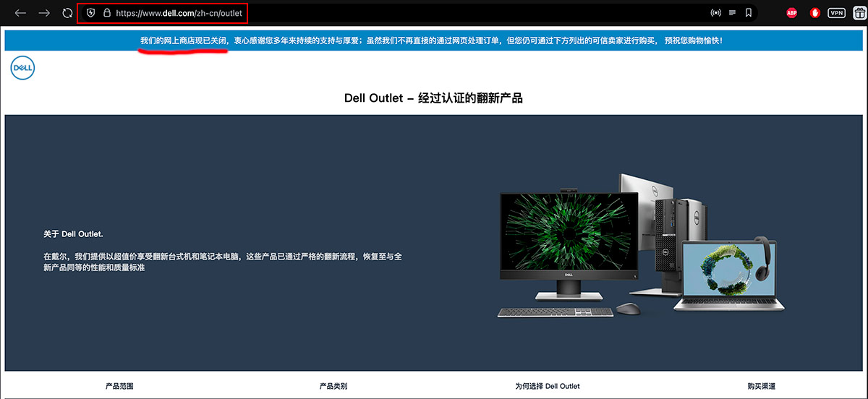The height and width of the screenshot is (399, 868).
Task: Click the 关于 Dell Outlet. heading
Action: 73,234
